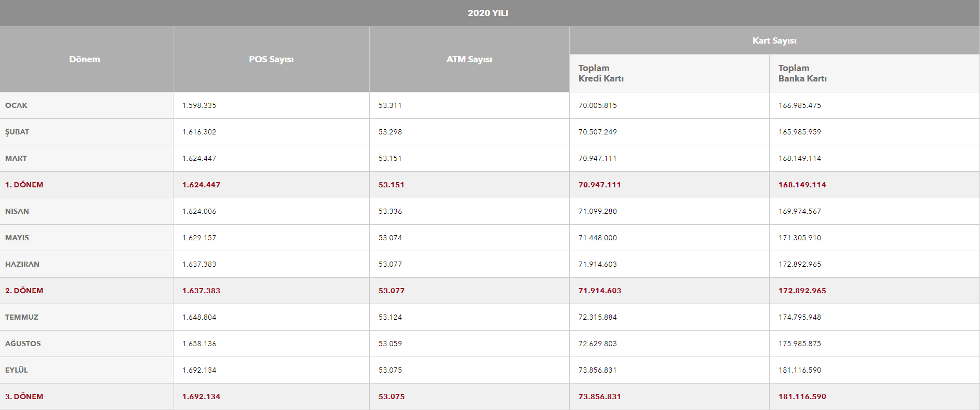Select ŞUBAT POS value 1.616.302
Viewport: 980px width, 410px height.
(199, 132)
